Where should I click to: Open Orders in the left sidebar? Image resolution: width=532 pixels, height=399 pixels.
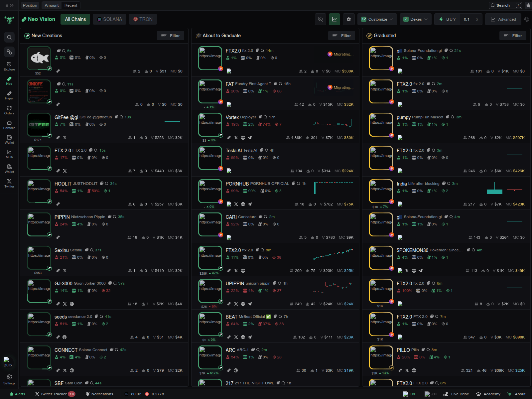(9, 110)
